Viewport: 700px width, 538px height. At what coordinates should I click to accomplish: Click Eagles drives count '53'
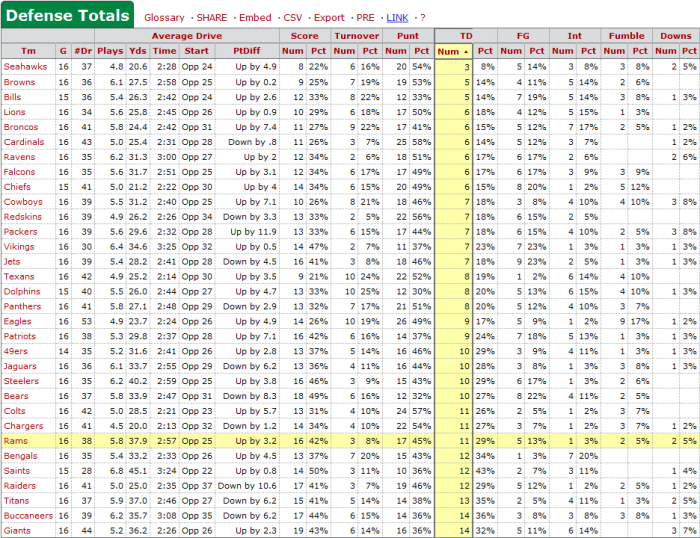(x=87, y=321)
